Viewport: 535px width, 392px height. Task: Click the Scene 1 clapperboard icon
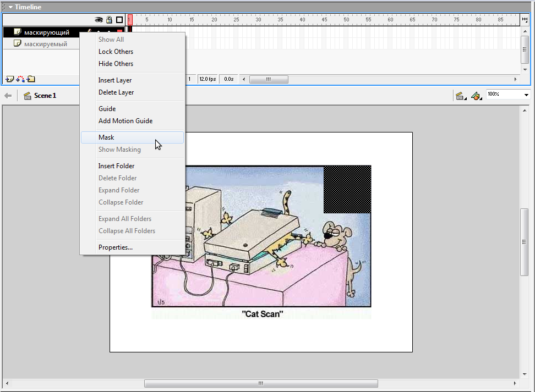pyautogui.click(x=28, y=96)
